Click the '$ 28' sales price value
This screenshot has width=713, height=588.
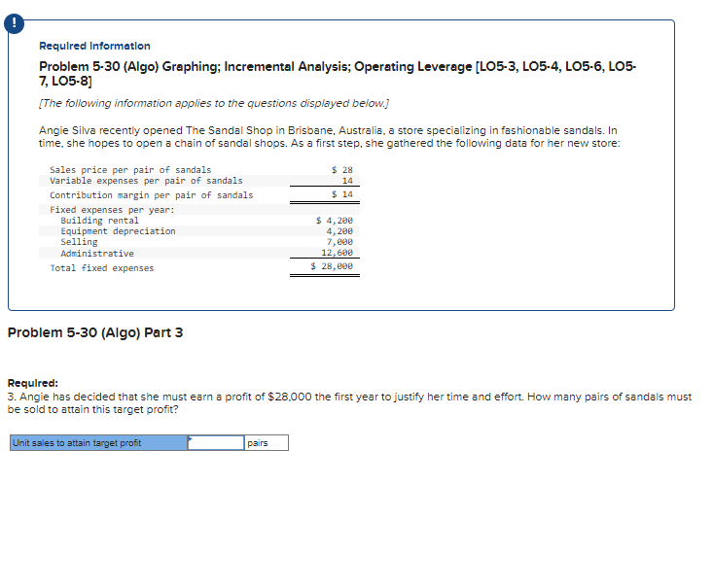[x=342, y=170]
